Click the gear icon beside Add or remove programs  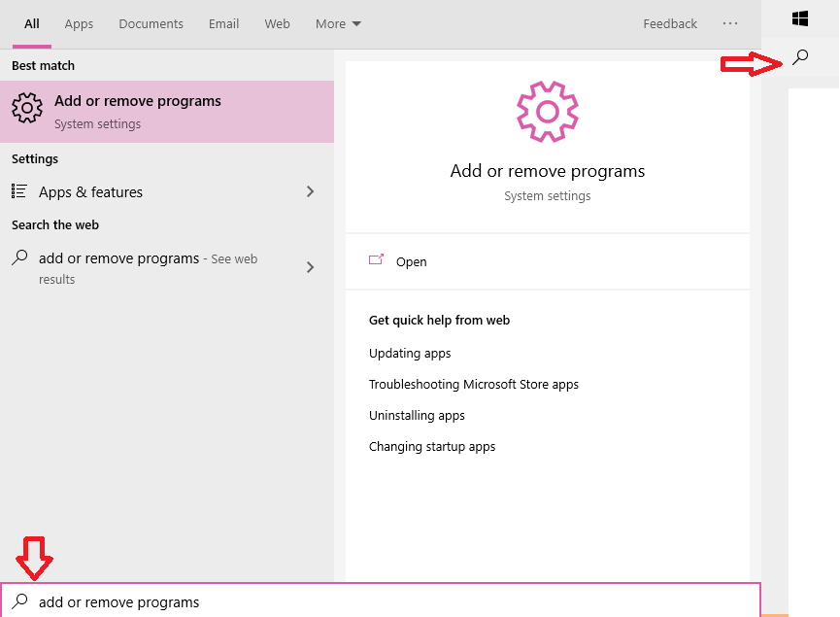point(27,108)
